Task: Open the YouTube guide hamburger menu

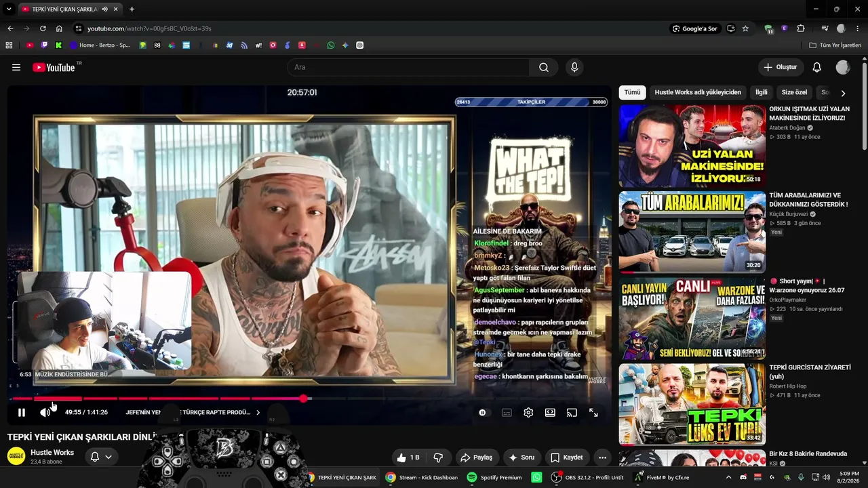Action: [16, 67]
